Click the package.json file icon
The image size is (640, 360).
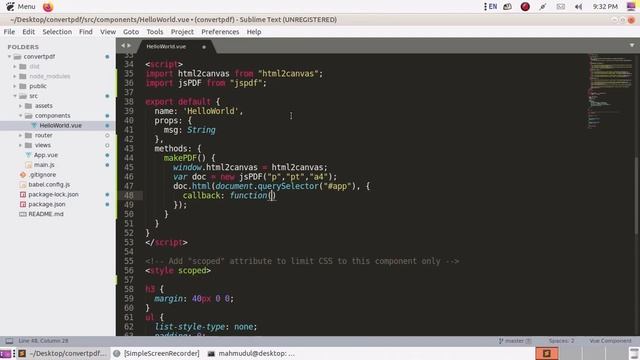(23, 204)
